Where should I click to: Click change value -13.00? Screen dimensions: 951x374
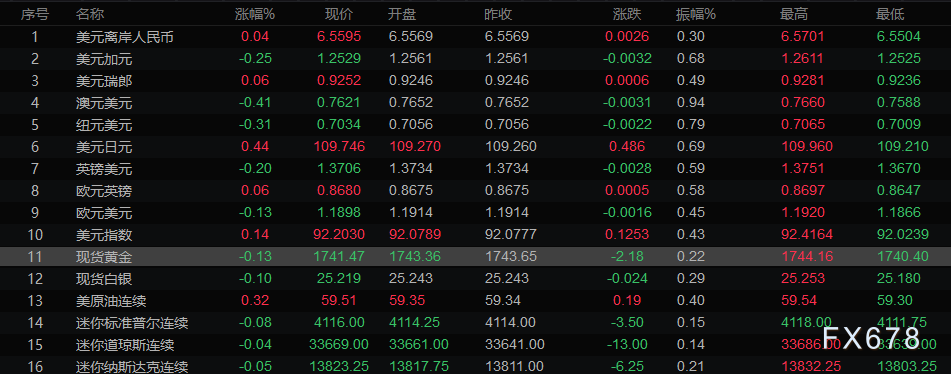[x=627, y=344]
